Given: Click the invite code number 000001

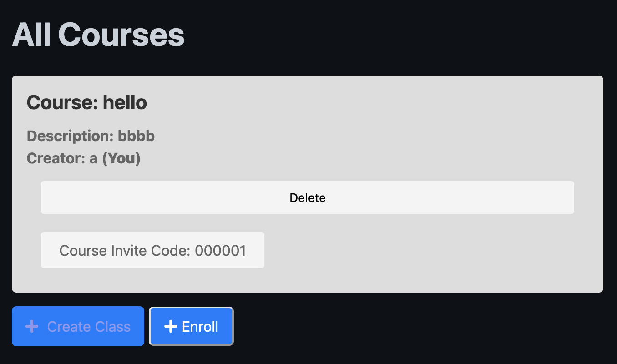Looking at the screenshot, I should coord(221,250).
